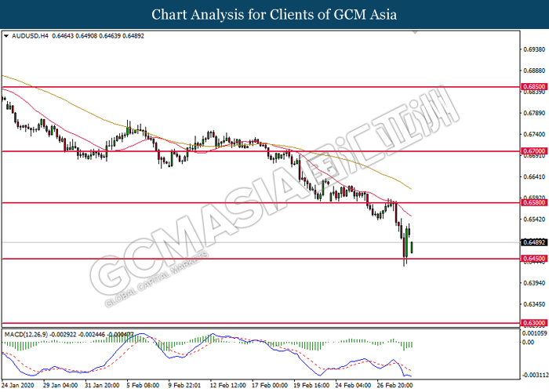549x392 pixels.
Task: Click the 29 Jan 04:00 time label
Action: pyautogui.click(x=60, y=385)
